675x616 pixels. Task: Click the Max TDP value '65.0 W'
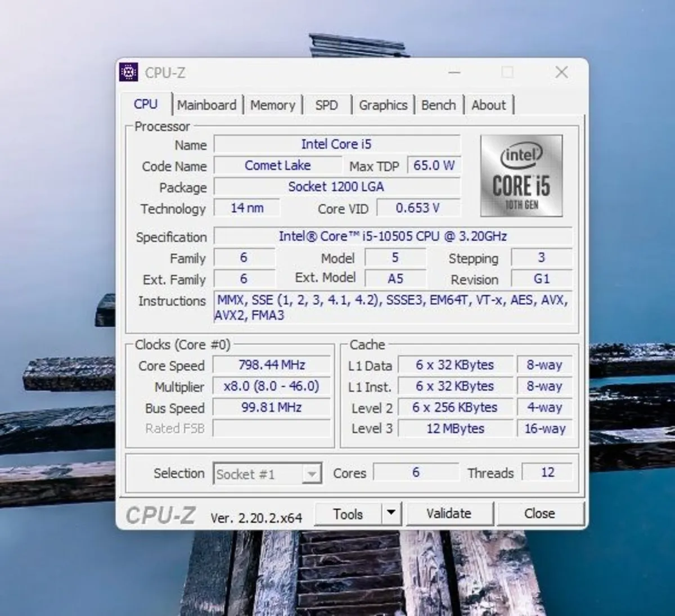[434, 165]
